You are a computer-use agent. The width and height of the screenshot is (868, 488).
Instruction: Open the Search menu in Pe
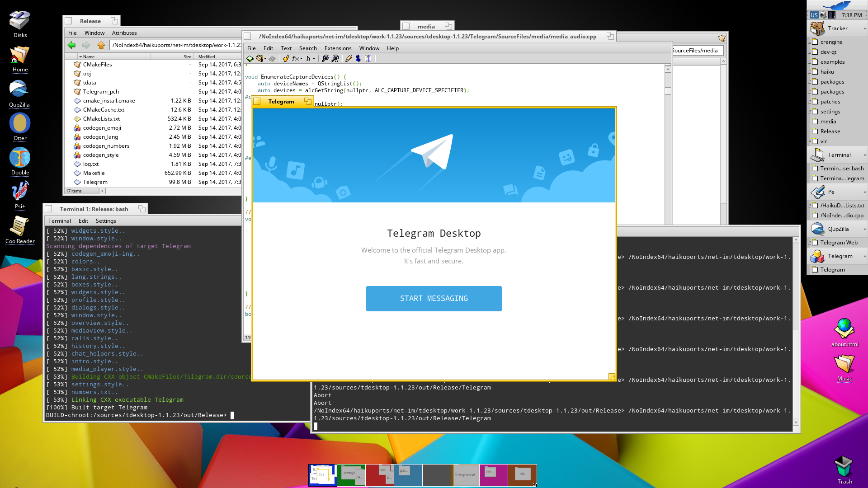(308, 48)
